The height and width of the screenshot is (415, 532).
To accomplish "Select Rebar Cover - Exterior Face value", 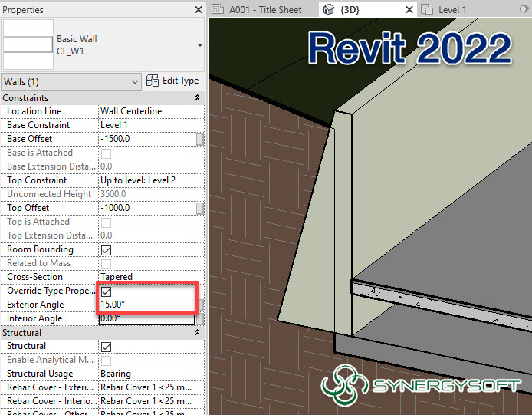I will coord(147,387).
